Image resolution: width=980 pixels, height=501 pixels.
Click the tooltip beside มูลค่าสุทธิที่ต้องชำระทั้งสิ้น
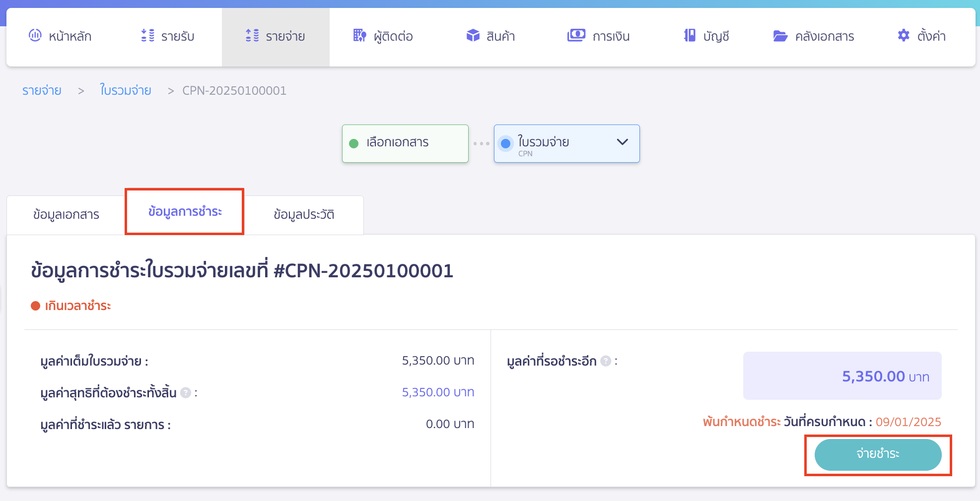[186, 392]
